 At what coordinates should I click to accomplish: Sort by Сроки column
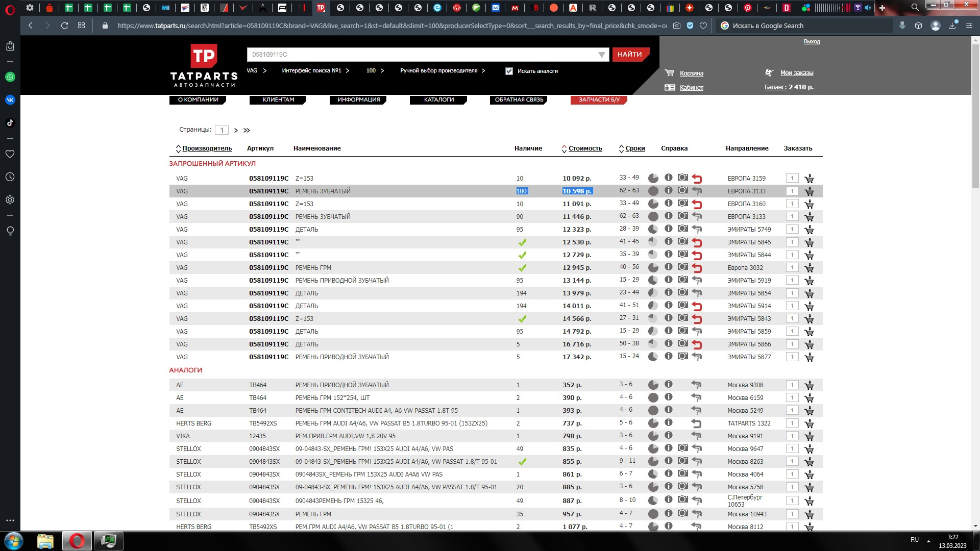[x=635, y=148]
